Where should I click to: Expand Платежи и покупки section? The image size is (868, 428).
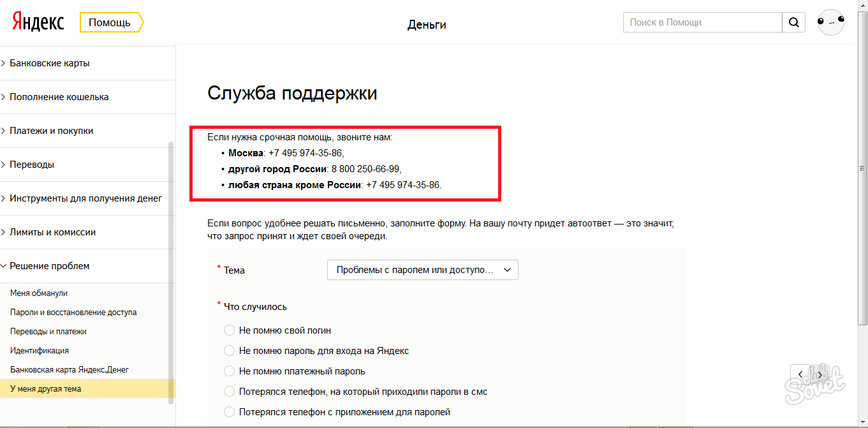click(87, 131)
